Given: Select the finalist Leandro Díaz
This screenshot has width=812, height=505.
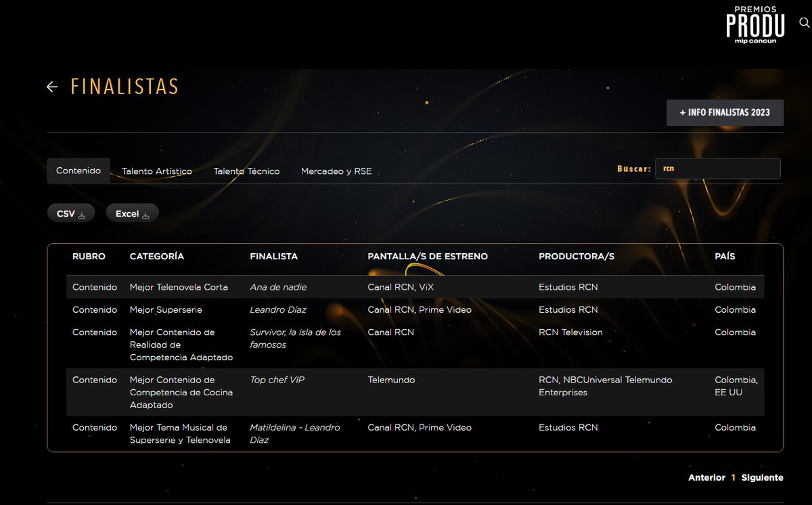Looking at the screenshot, I should [278, 309].
